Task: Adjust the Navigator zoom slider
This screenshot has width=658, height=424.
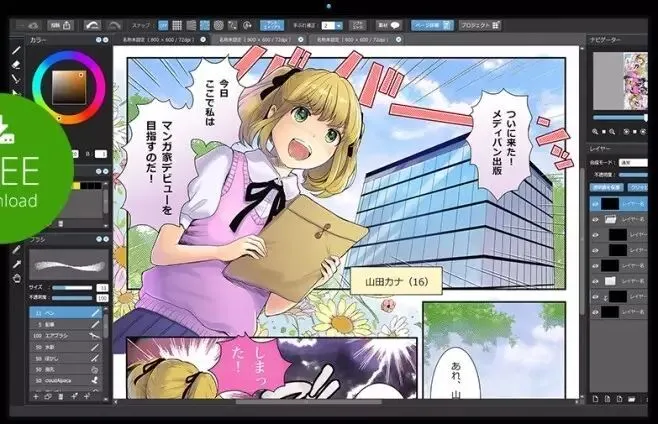Action: (x=620, y=118)
